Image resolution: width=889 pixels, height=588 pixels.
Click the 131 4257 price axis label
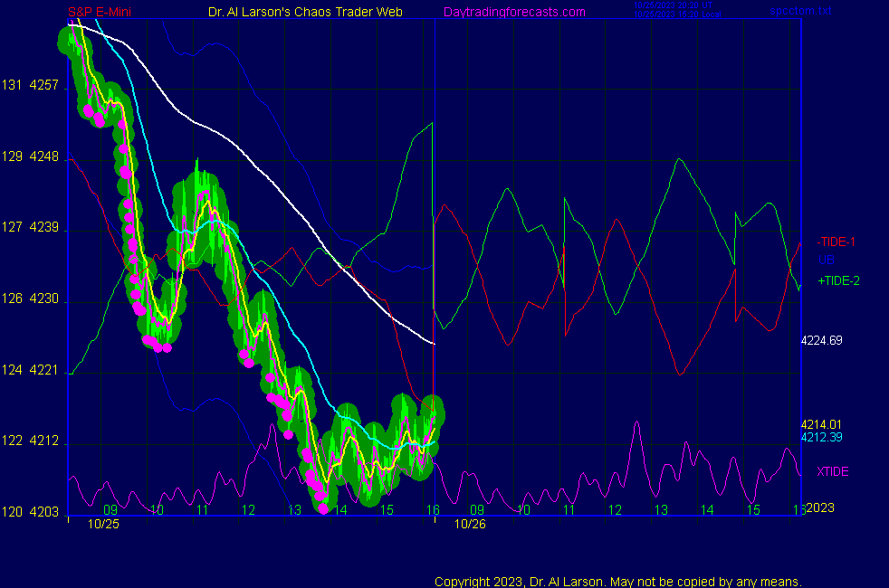coord(31,86)
